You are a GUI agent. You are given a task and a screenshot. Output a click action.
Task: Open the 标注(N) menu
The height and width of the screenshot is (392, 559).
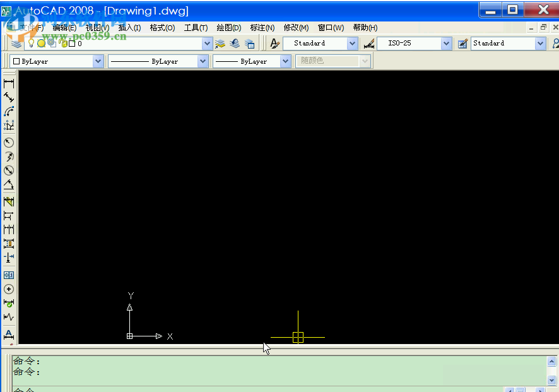(x=262, y=28)
